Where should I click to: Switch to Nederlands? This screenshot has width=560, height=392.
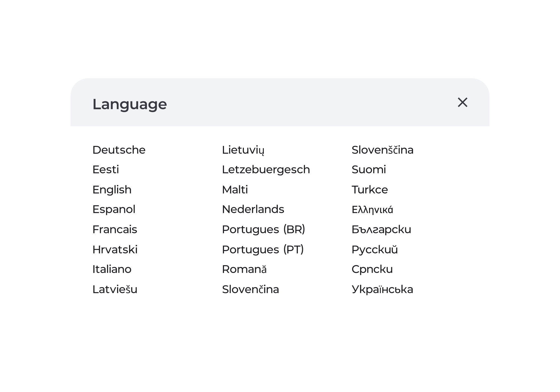(253, 209)
